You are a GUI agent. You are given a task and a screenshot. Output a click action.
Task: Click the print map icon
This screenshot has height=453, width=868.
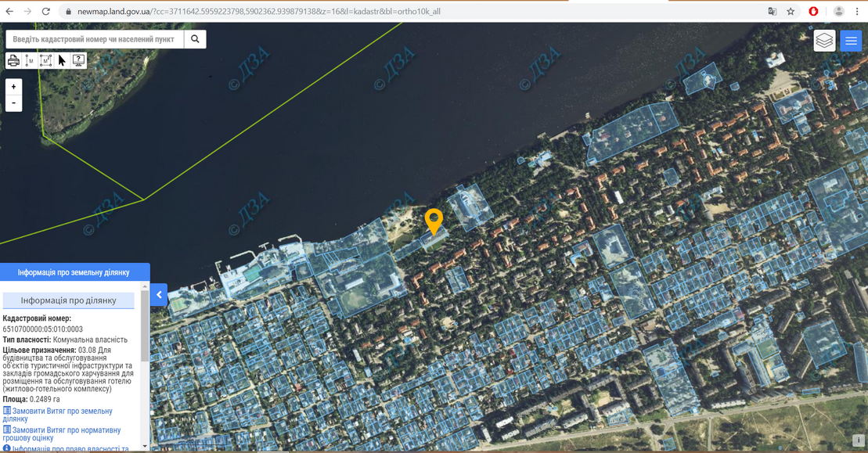(13, 60)
